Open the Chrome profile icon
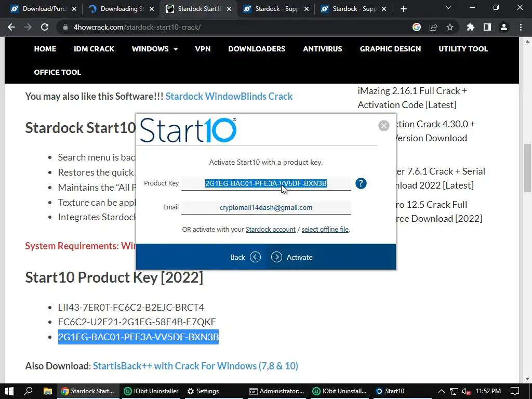Screen dimensions: 532x399 point(504,27)
